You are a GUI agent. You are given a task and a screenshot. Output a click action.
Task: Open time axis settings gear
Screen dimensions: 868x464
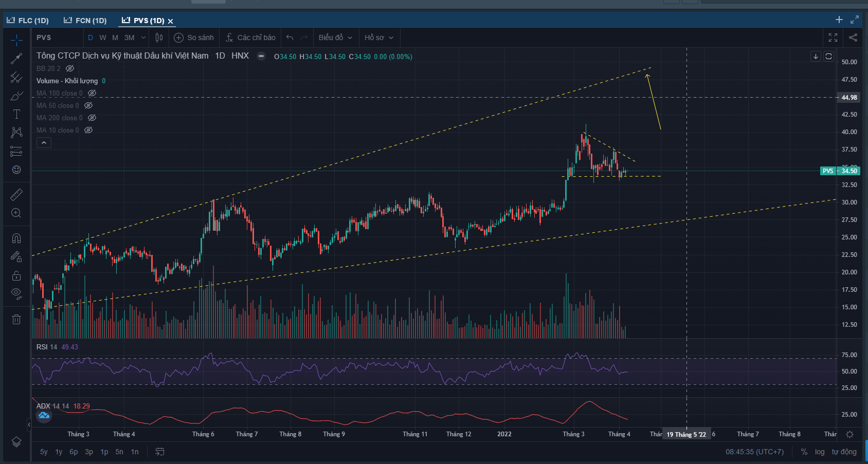pos(849,434)
